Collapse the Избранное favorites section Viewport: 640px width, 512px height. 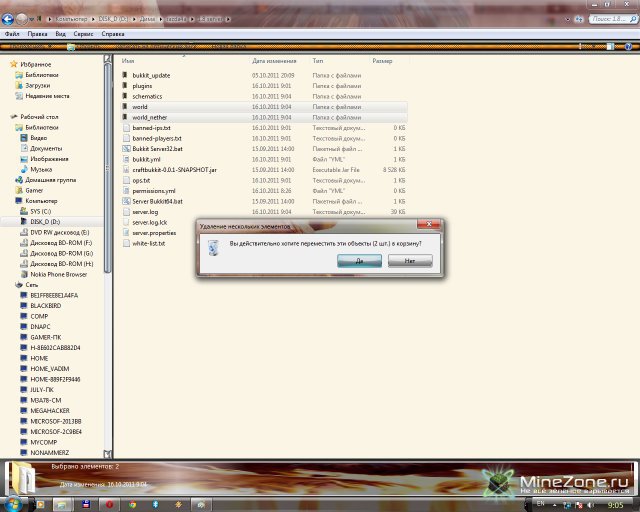[9, 64]
